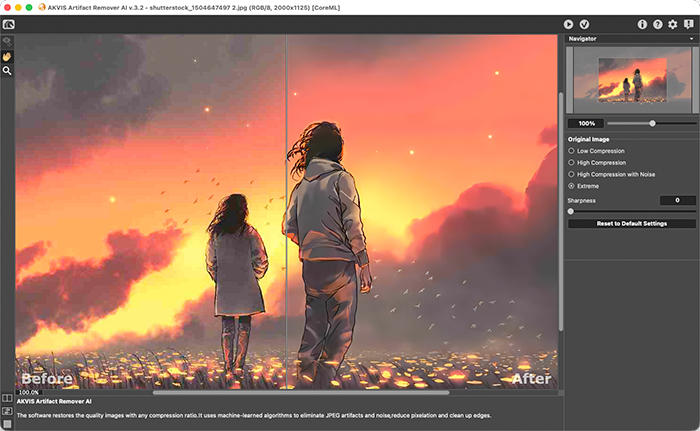Switch Before/After split view mode icon
Image resolution: width=700 pixels, height=431 pixels.
(7, 398)
